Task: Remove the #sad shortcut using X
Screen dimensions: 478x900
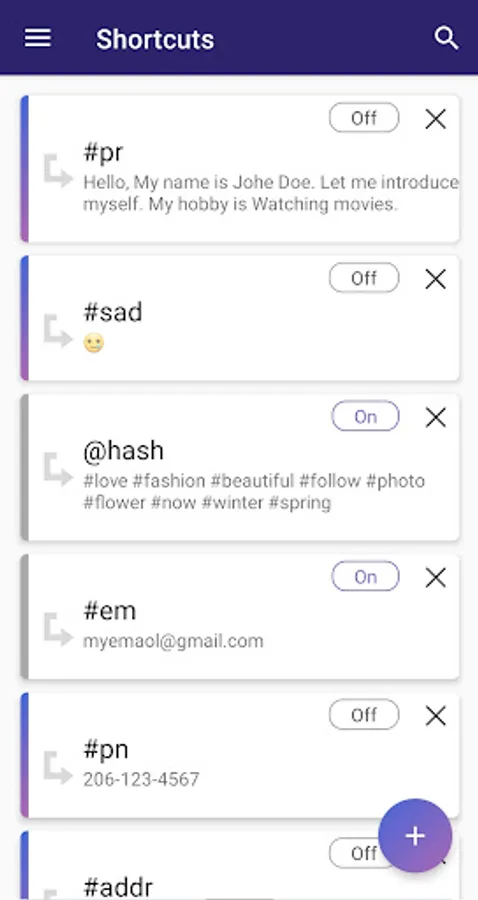Action: tap(436, 280)
